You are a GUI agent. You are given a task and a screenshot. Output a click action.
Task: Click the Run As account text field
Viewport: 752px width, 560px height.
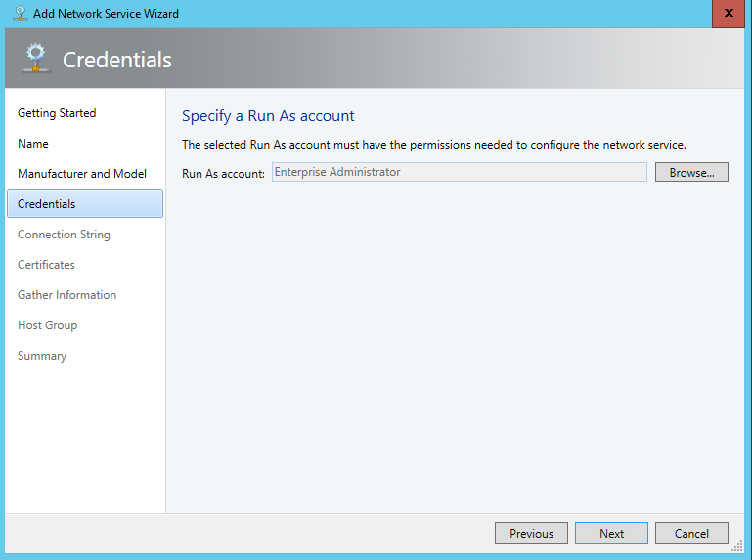click(459, 172)
